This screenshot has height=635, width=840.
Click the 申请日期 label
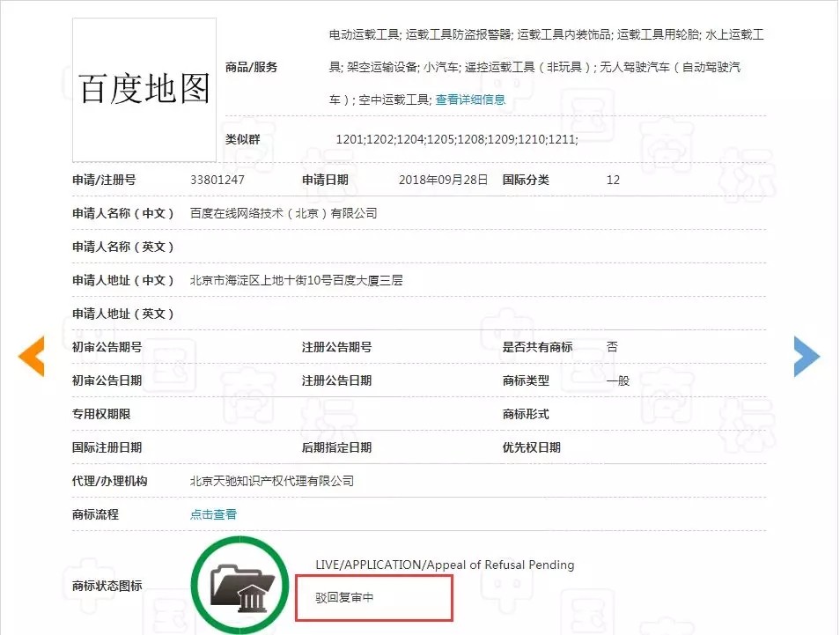325,180
